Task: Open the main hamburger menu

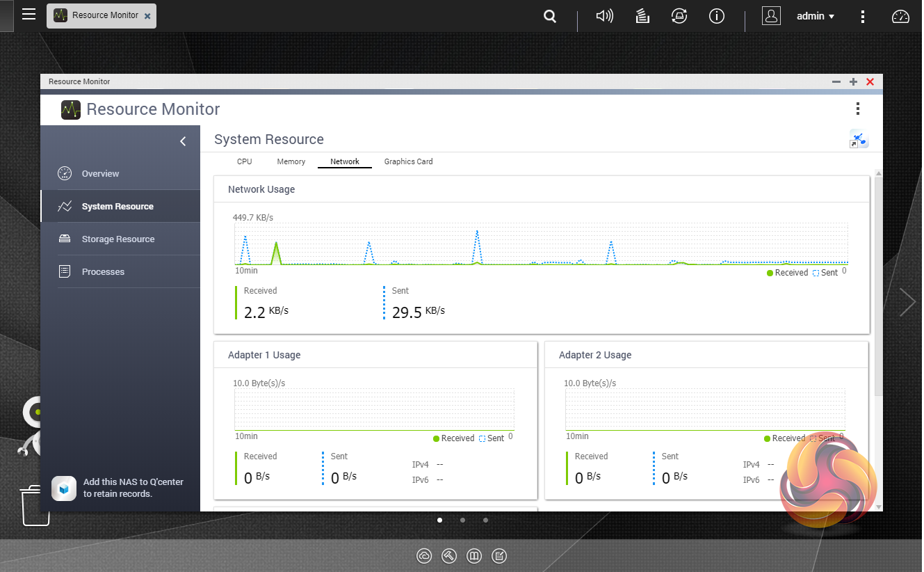Action: coord(29,15)
